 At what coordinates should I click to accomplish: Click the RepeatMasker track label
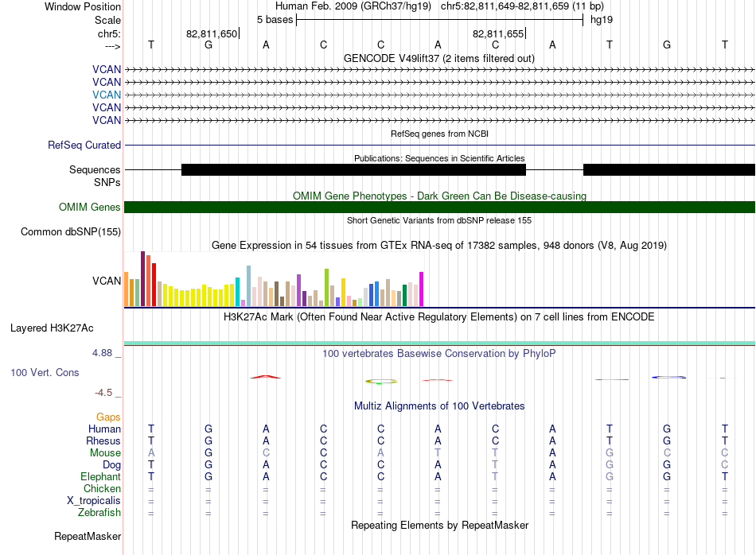[x=88, y=536]
